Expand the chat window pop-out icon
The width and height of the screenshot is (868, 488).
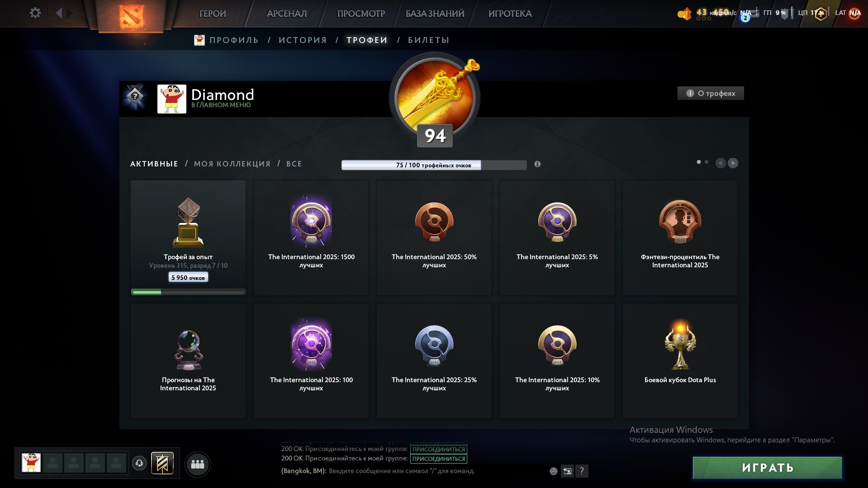pos(567,471)
